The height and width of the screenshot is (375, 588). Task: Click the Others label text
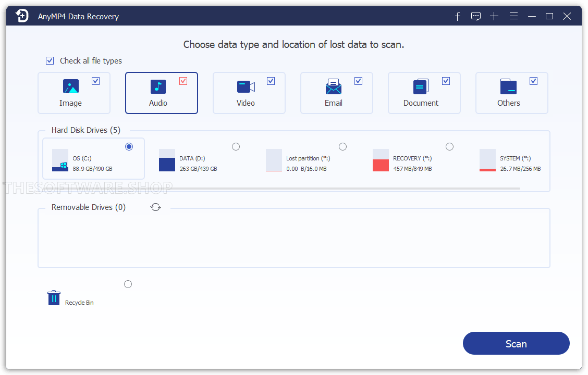(x=508, y=103)
